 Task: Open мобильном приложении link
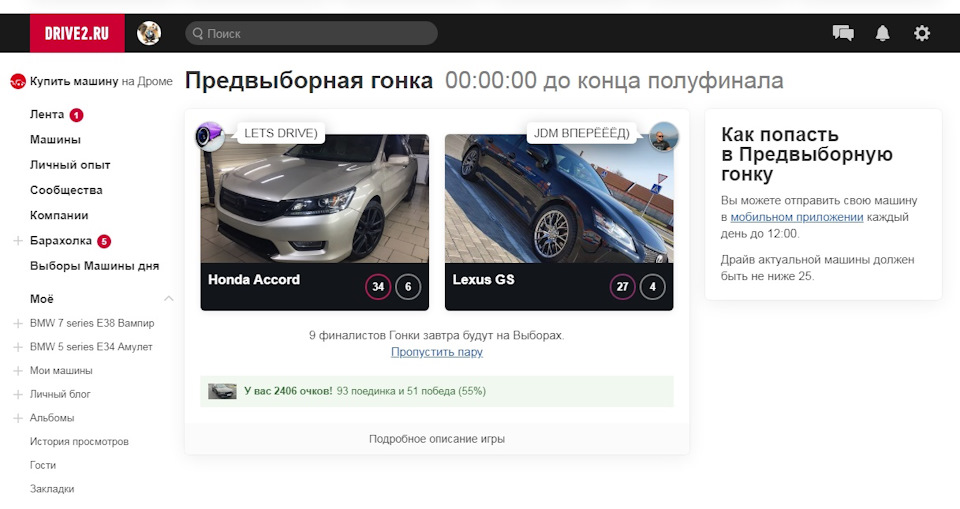[x=797, y=217]
